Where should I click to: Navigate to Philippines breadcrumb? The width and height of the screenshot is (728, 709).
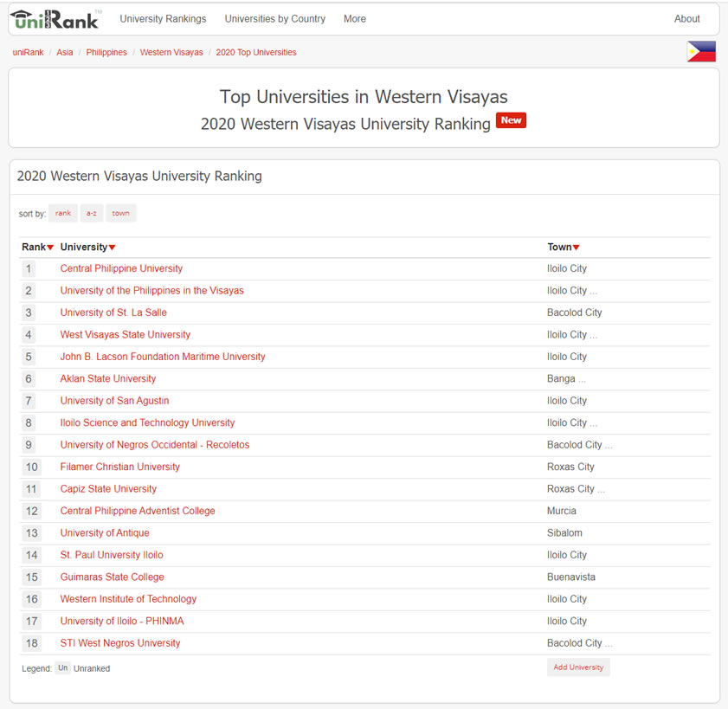(x=106, y=53)
